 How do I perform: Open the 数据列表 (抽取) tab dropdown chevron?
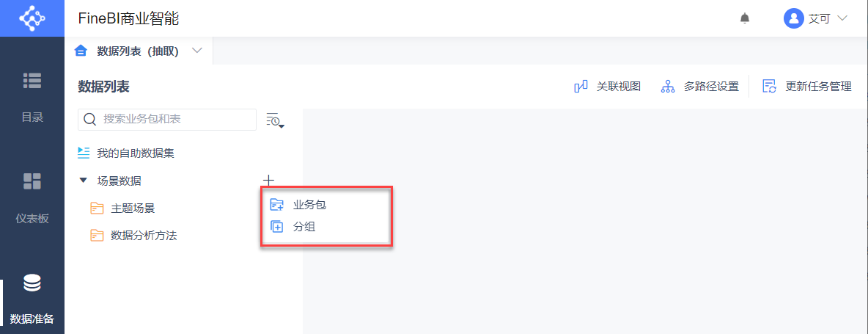click(x=196, y=51)
